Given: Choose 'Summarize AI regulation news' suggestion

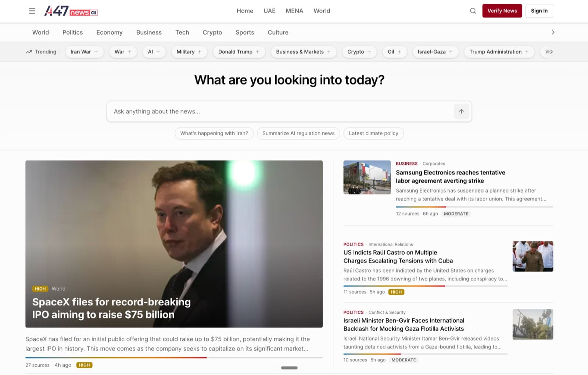Looking at the screenshot, I should (298, 133).
